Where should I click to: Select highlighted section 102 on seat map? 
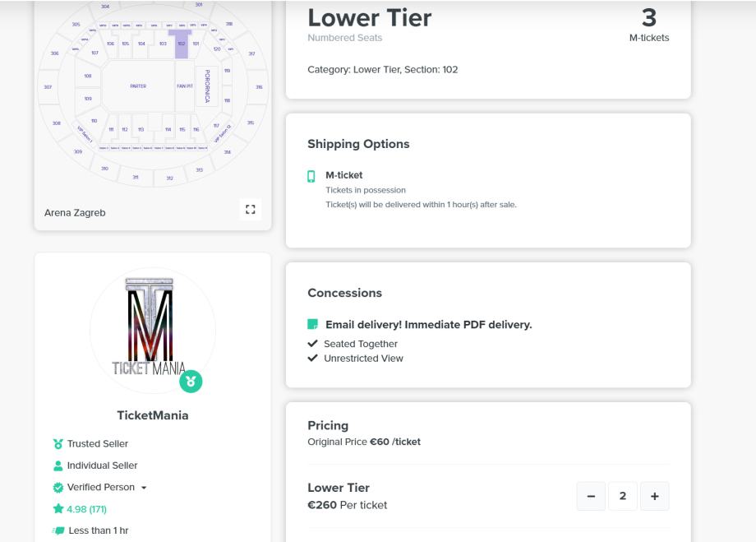pyautogui.click(x=181, y=44)
